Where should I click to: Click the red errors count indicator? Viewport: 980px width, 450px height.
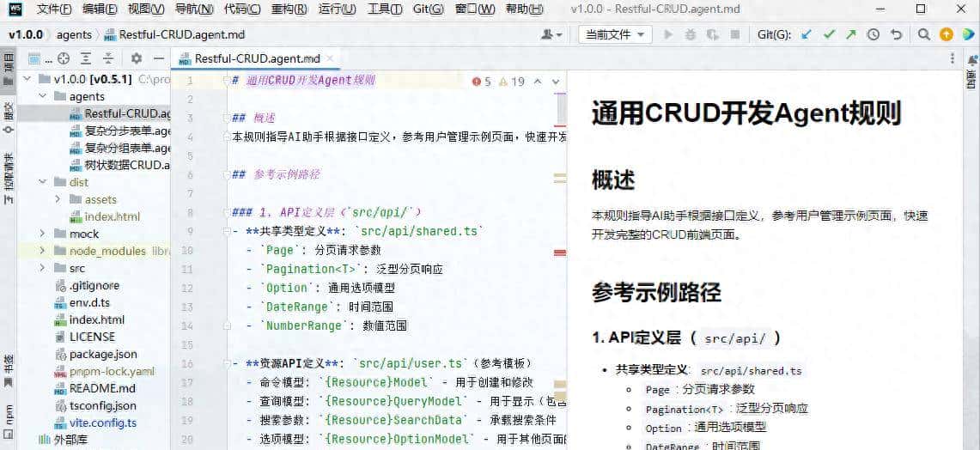tap(482, 82)
